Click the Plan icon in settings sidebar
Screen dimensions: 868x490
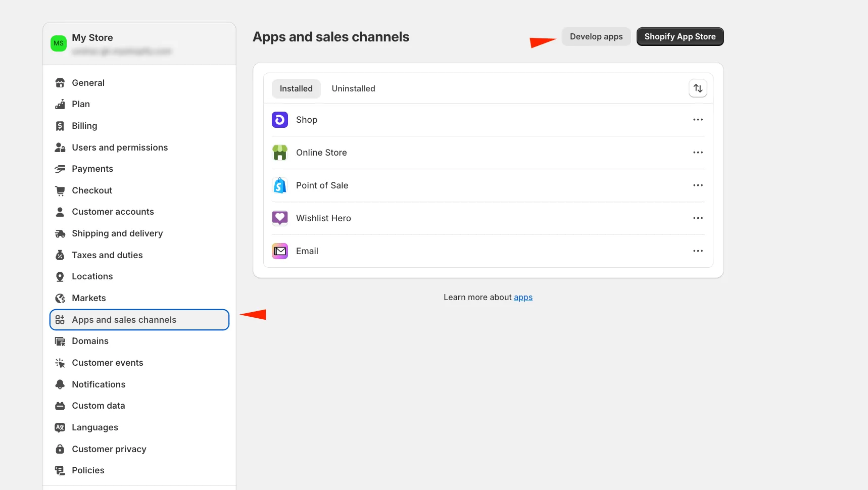click(60, 104)
